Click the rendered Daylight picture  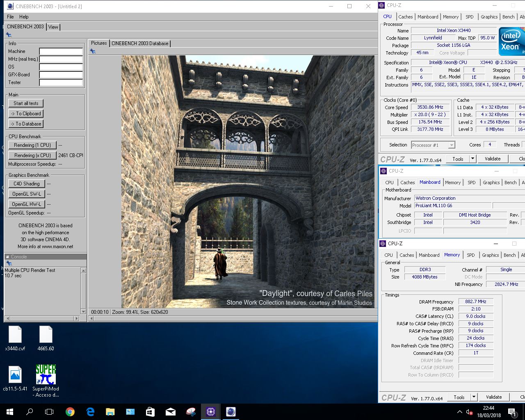coord(248,182)
